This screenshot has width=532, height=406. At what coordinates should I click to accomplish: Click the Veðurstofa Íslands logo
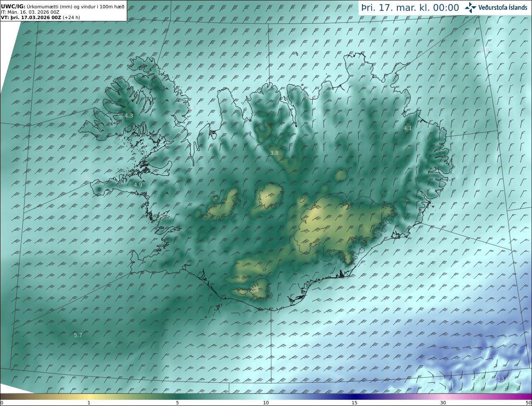point(496,7)
